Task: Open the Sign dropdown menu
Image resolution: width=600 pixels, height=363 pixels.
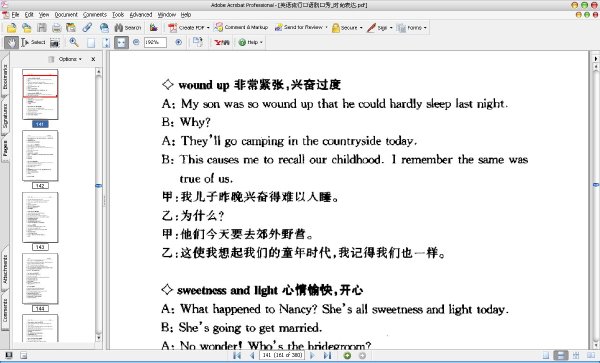Action: 380,28
